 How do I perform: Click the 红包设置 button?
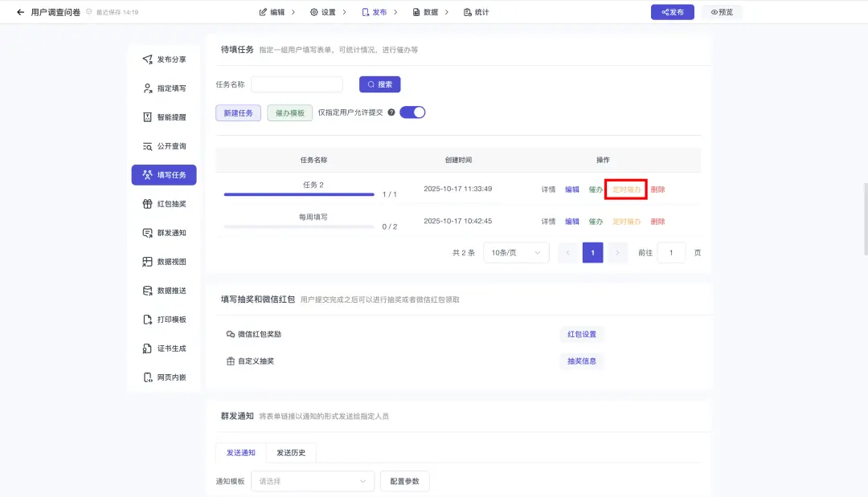(582, 334)
